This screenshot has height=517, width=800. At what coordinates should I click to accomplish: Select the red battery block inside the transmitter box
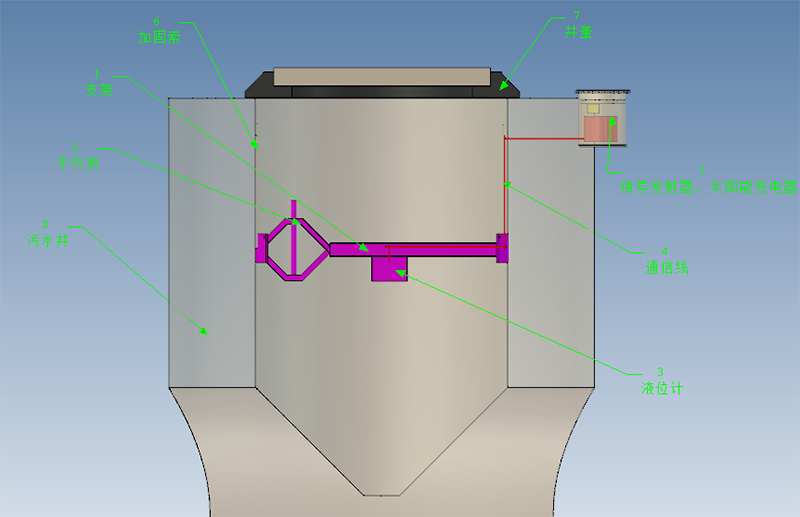click(599, 129)
